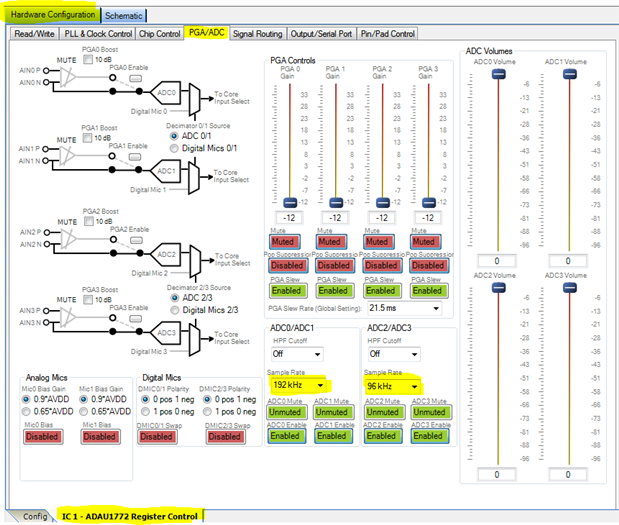Image resolution: width=619 pixels, height=525 pixels.
Task: Check the PGA0 Boost 10 dB checkbox
Action: click(x=88, y=60)
